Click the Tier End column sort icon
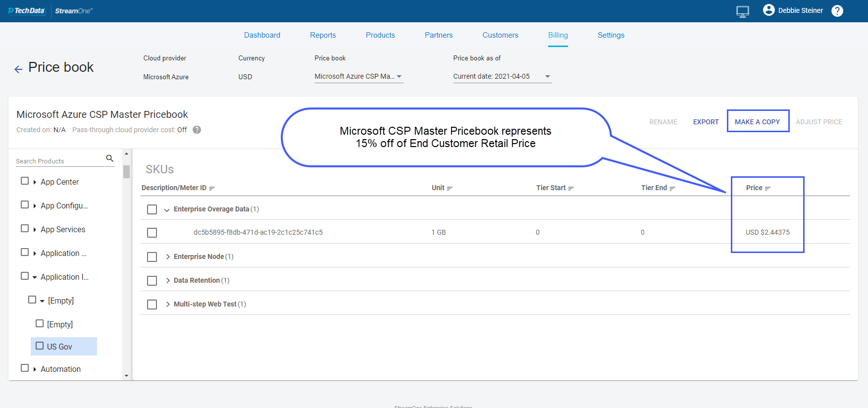 pyautogui.click(x=672, y=189)
